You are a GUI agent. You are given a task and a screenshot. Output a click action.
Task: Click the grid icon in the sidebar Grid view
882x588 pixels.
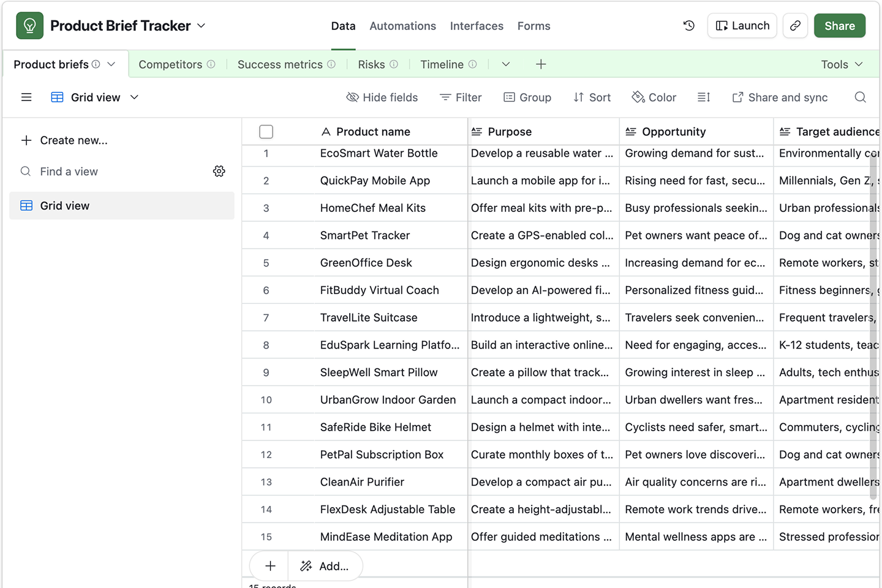pos(26,206)
